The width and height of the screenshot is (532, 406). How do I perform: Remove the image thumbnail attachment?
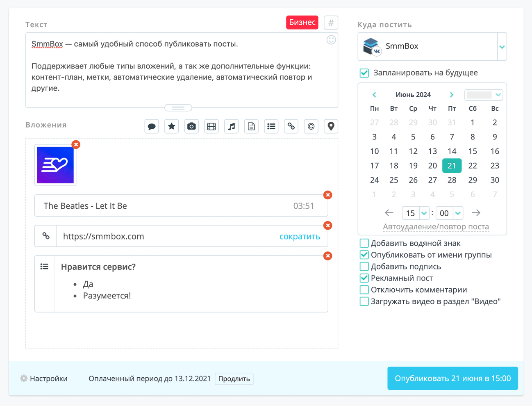(x=76, y=144)
